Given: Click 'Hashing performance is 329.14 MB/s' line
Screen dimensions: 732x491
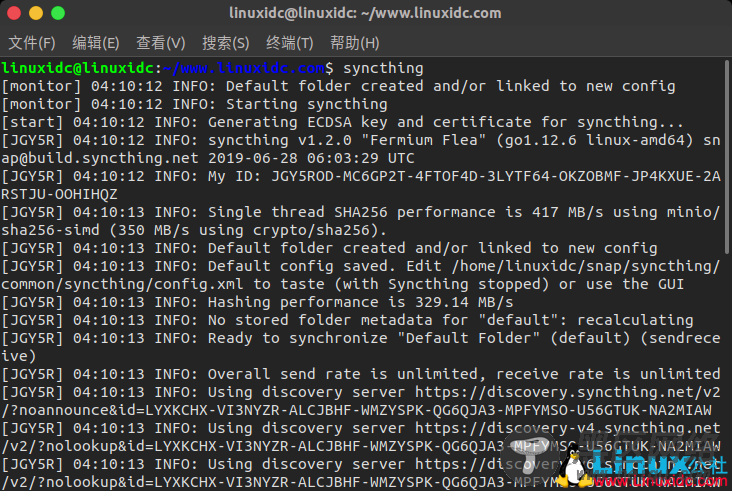Looking at the screenshot, I should [257, 302].
